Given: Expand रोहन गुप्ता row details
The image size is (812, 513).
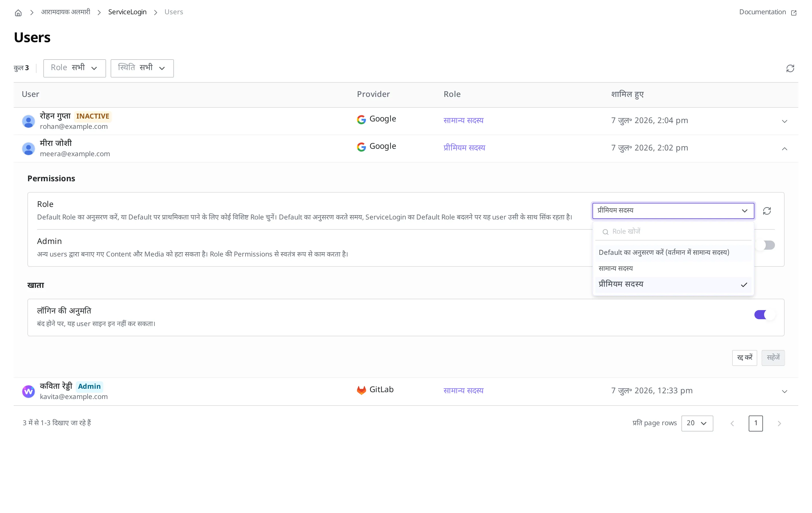Looking at the screenshot, I should pyautogui.click(x=784, y=121).
